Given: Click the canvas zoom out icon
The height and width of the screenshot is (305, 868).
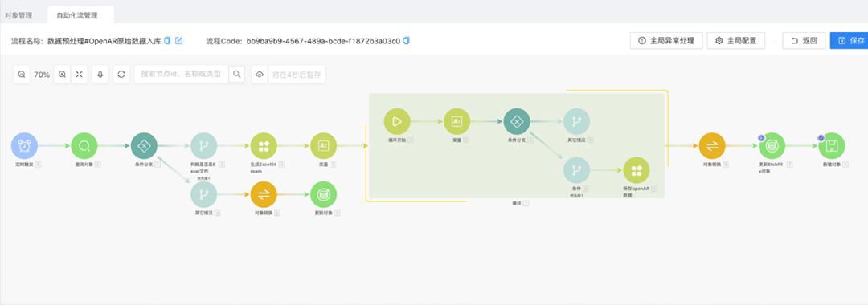Looking at the screenshot, I should pyautogui.click(x=22, y=74).
